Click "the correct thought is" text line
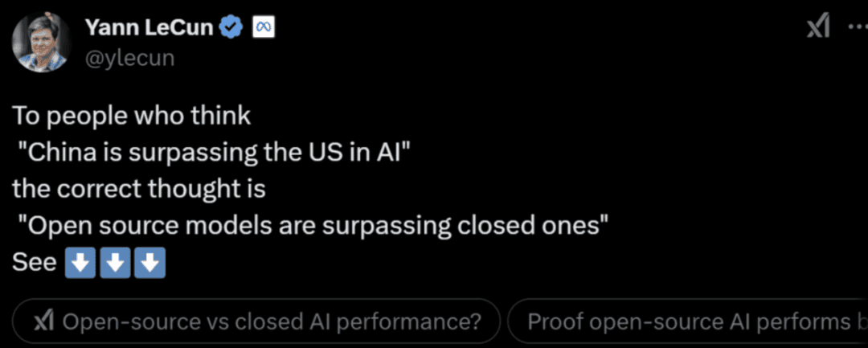 [x=139, y=189]
